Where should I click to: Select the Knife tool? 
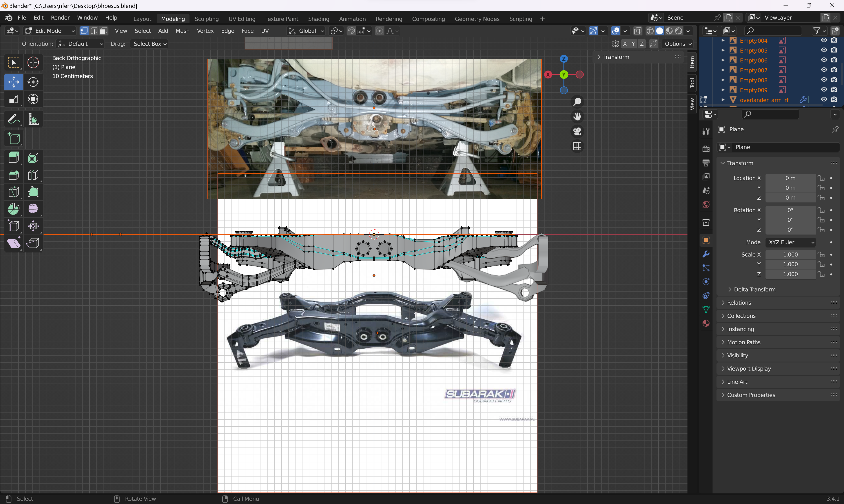coord(14,192)
